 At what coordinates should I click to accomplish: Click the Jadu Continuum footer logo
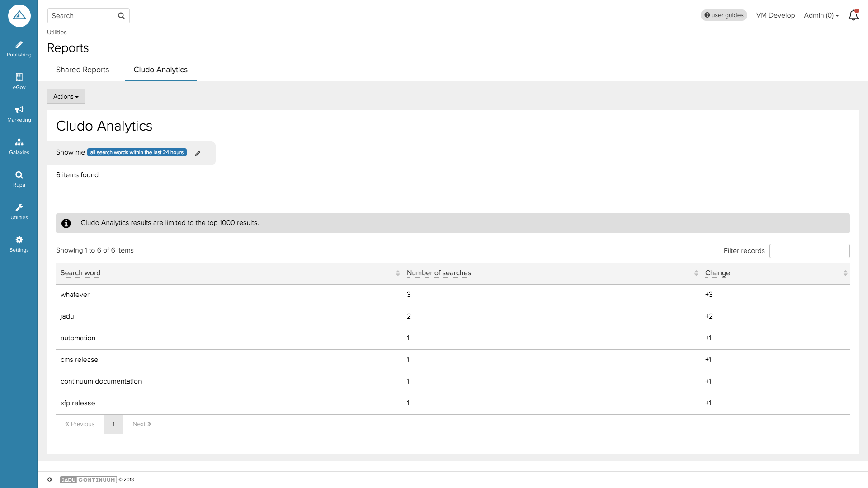coord(88,480)
